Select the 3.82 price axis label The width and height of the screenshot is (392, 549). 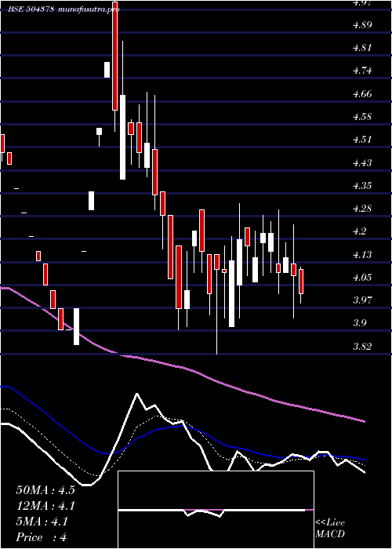(x=362, y=347)
